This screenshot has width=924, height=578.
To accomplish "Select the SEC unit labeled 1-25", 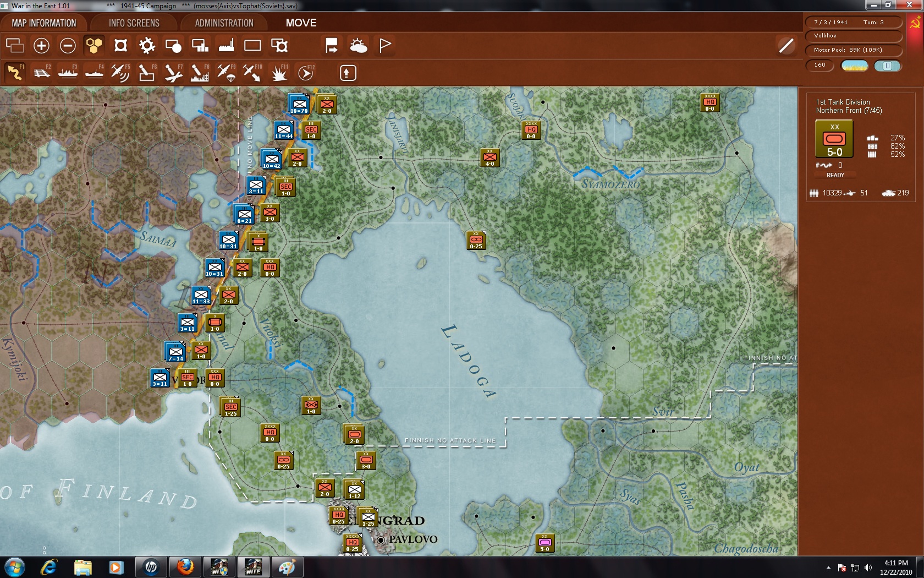I will (x=230, y=407).
